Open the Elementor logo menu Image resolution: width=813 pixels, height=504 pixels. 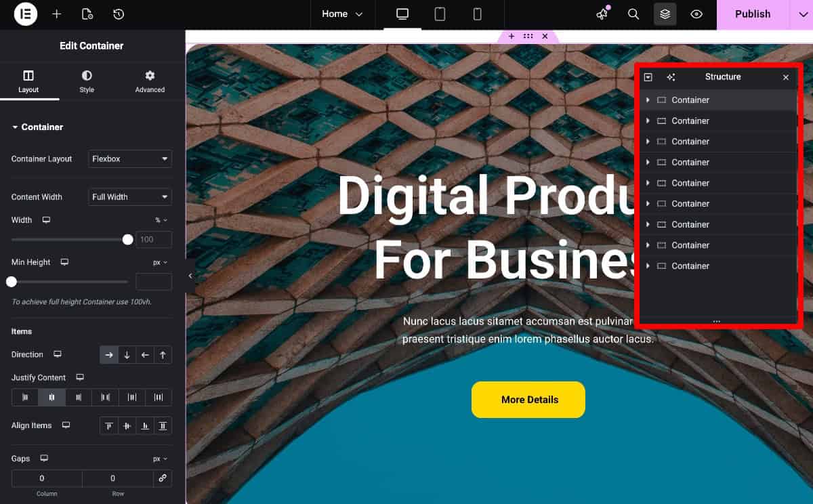click(26, 14)
